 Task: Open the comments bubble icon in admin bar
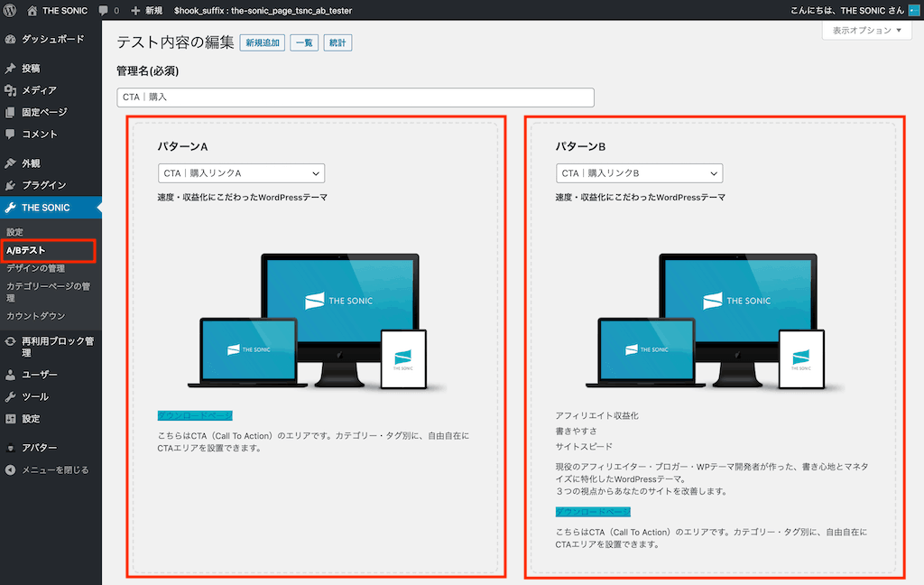(104, 10)
